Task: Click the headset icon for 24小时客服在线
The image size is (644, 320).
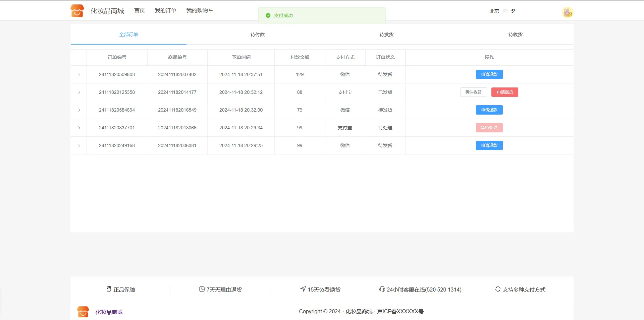Action: tap(382, 289)
